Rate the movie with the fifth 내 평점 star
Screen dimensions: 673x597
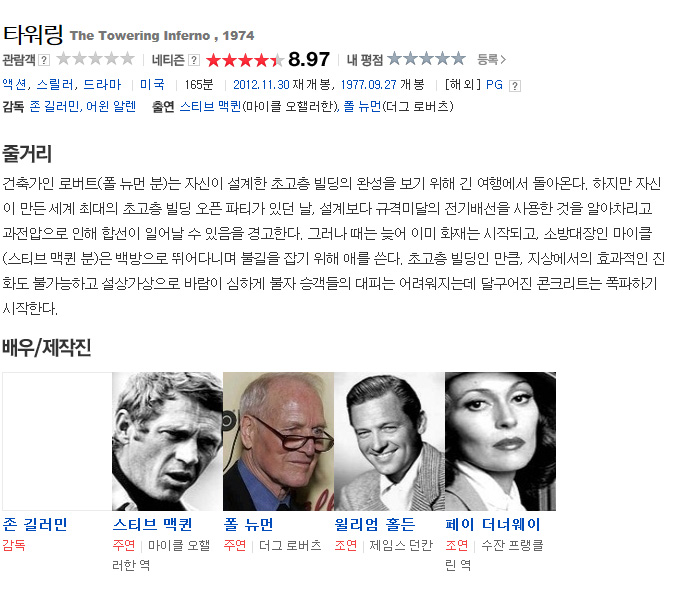(458, 58)
